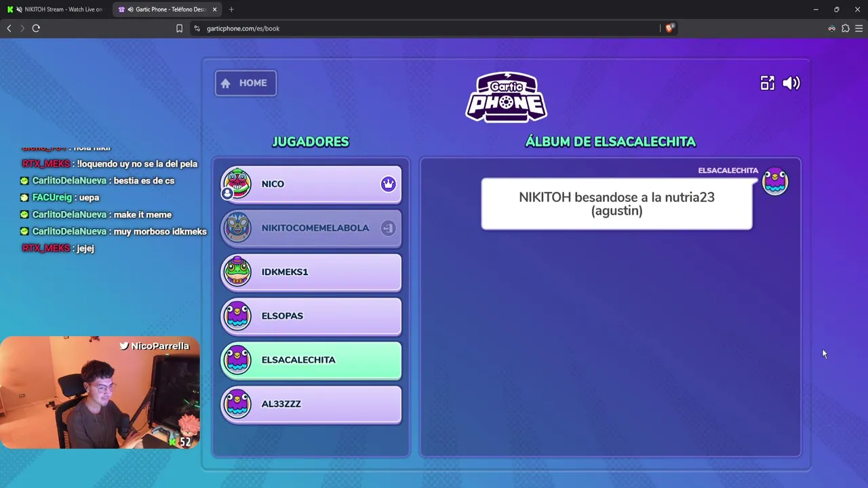Select player ELSOPAS
Viewport: 868px width, 488px height.
(311, 317)
